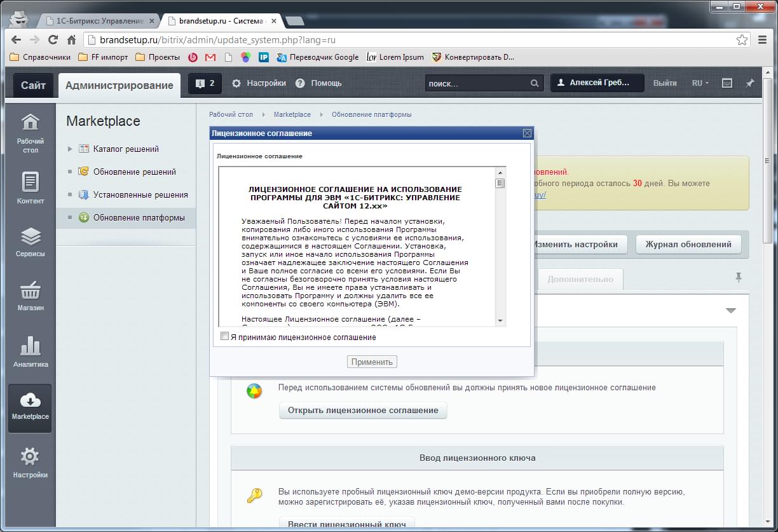Click the license text scrollbar down arrow
The image size is (778, 532).
[x=501, y=320]
